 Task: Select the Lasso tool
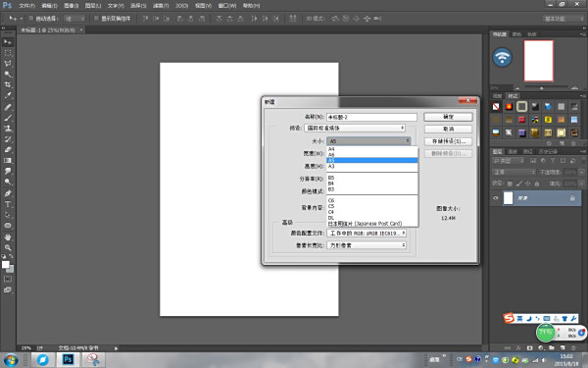pos(8,63)
